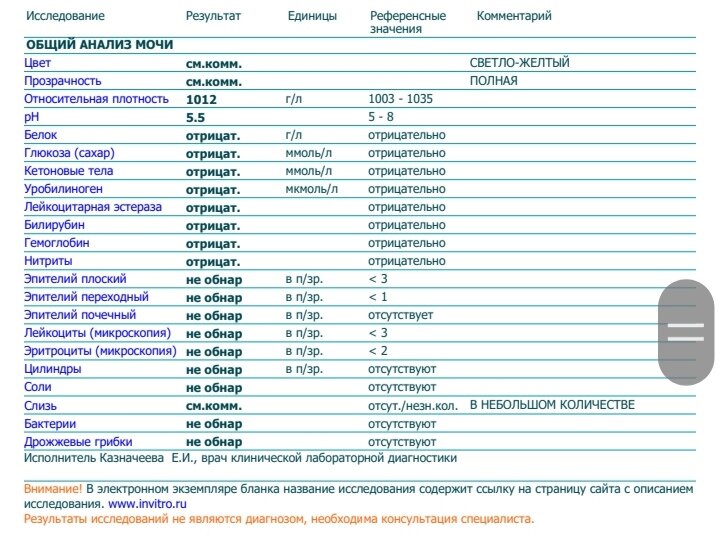Open the Слизь link
The width and height of the screenshot is (720, 554).
(x=40, y=406)
